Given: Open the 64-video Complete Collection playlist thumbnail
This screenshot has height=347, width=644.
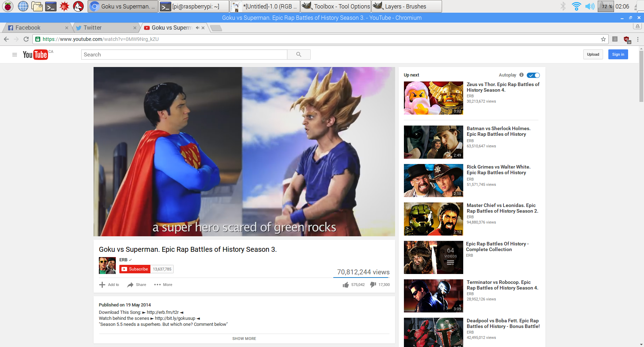Looking at the screenshot, I should pos(434,257).
